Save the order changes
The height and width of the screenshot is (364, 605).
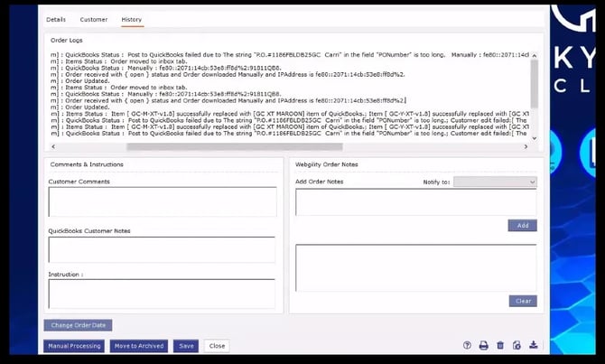(186, 346)
